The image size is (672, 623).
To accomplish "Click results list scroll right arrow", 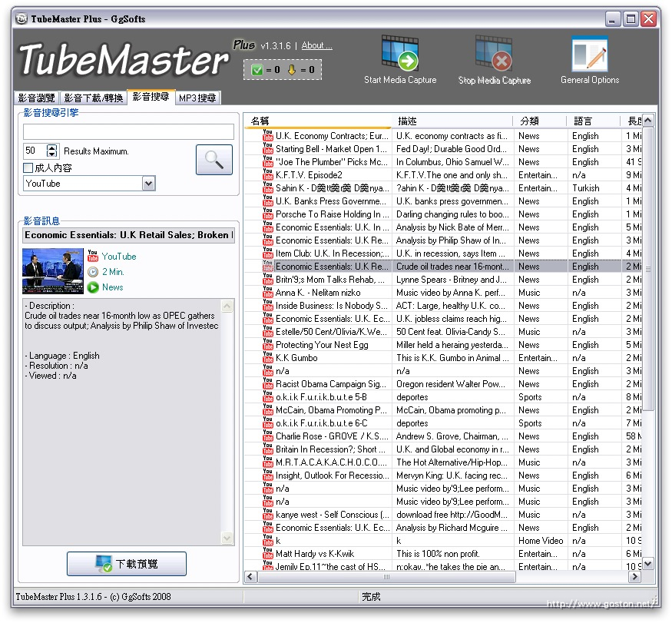I will point(634,577).
